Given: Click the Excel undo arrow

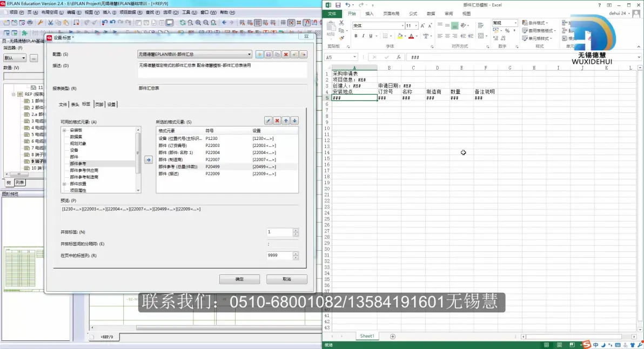Looking at the screenshot, I should 348,5.
